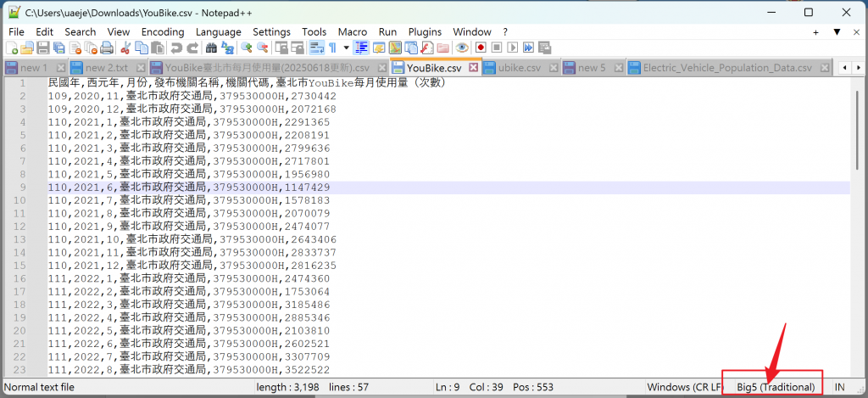Close the ubike.csv tab with its X
Viewport: 868px width, 398px height.
[553, 68]
